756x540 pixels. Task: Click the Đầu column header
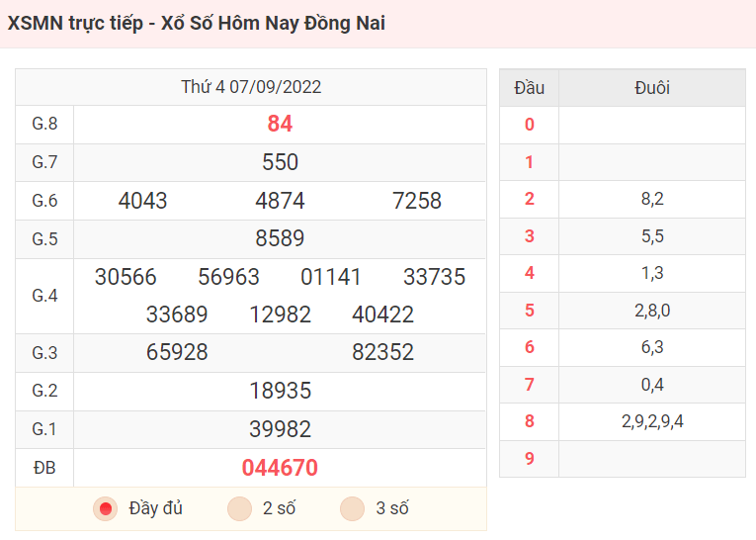tap(530, 88)
